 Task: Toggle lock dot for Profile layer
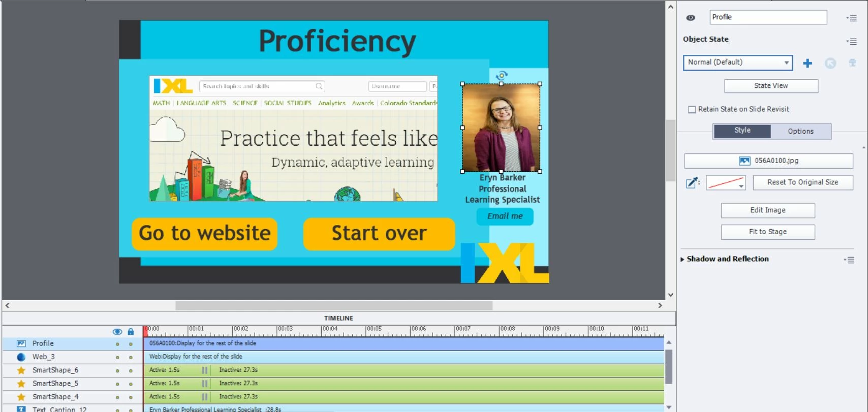tap(131, 344)
